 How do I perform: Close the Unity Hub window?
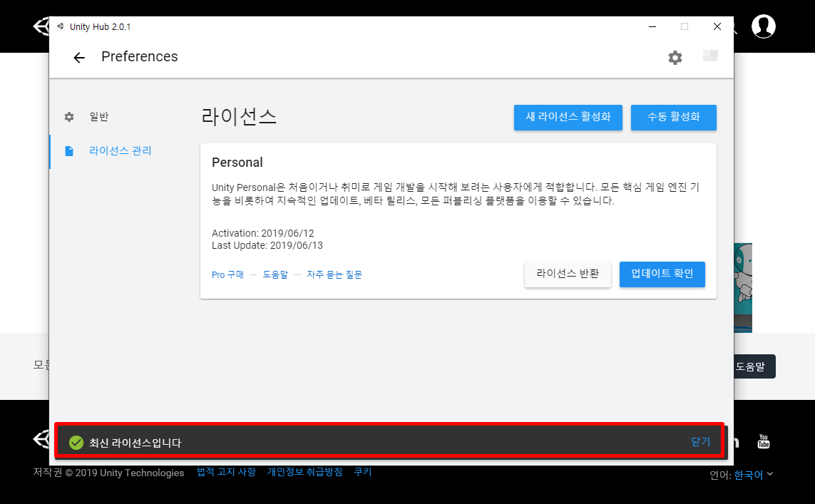pyautogui.click(x=717, y=26)
